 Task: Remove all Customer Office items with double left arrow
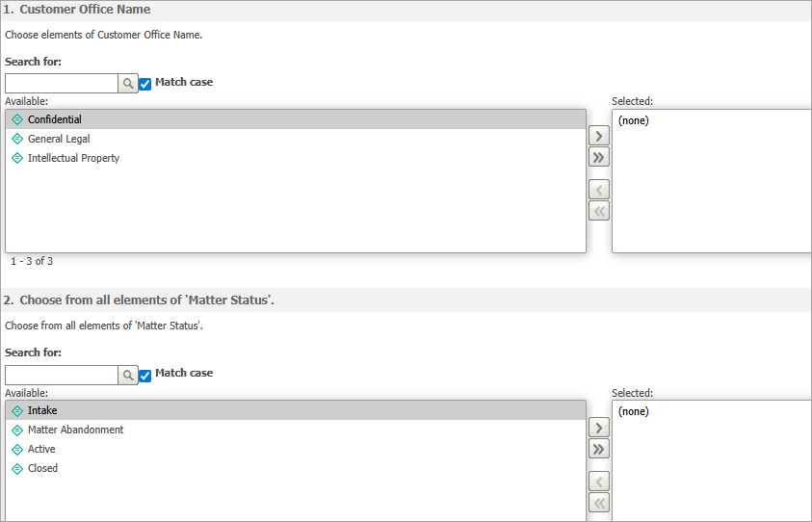[598, 211]
